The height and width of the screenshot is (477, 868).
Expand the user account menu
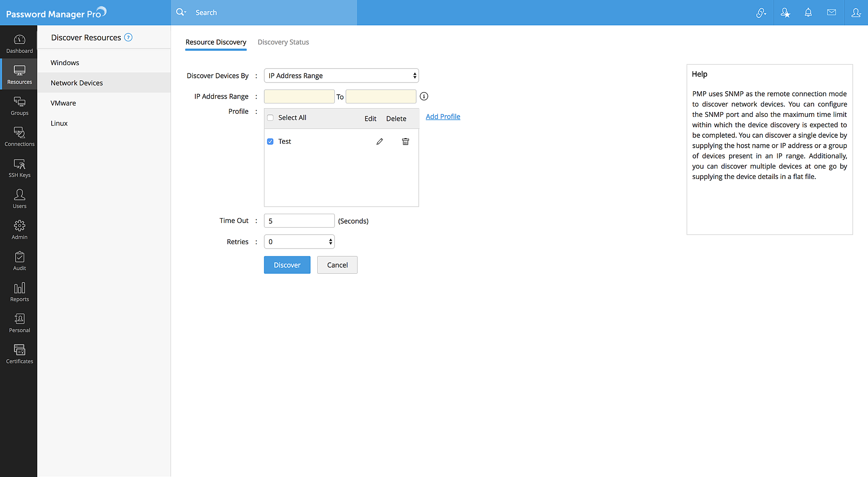[855, 13]
